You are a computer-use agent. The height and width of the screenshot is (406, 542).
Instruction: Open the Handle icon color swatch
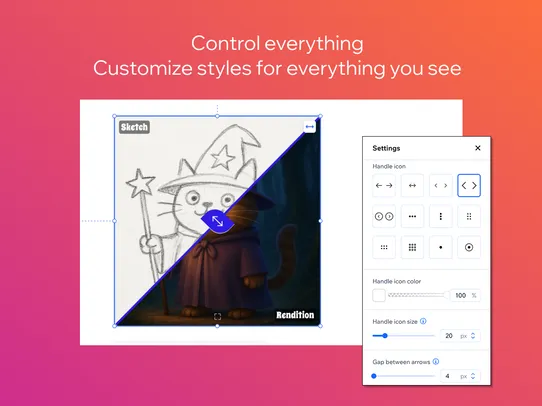click(x=379, y=295)
